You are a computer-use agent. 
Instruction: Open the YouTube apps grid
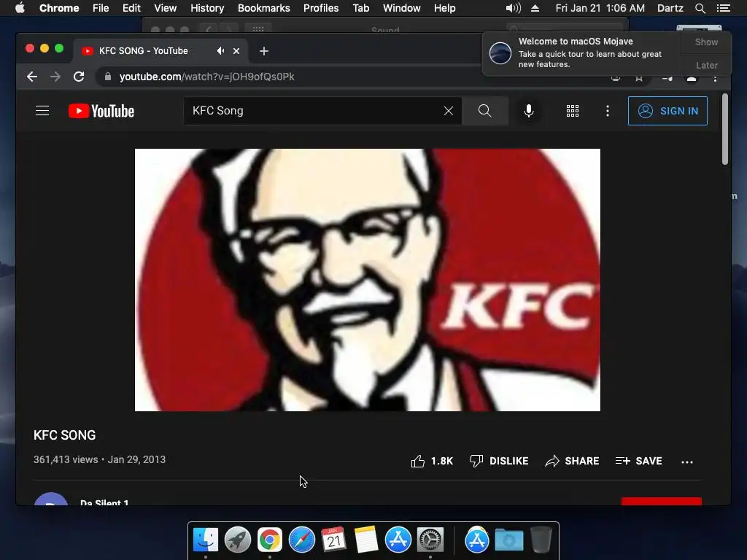point(573,111)
